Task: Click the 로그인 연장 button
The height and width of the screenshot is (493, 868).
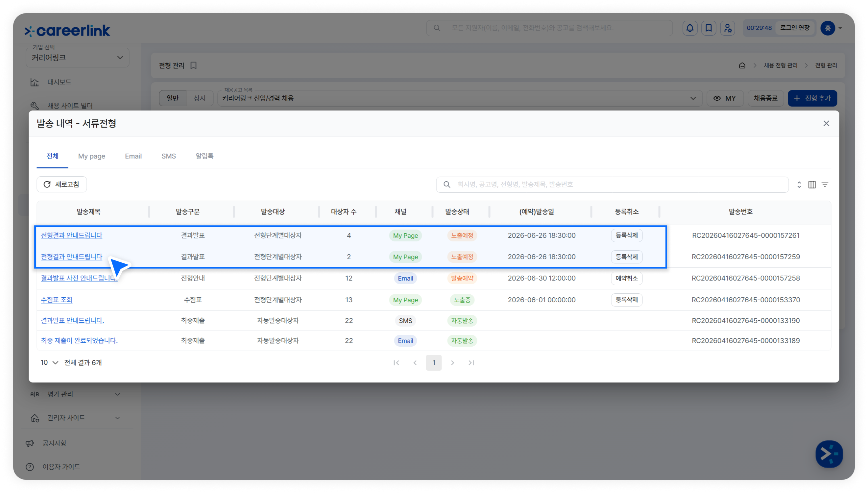Action: coord(795,28)
